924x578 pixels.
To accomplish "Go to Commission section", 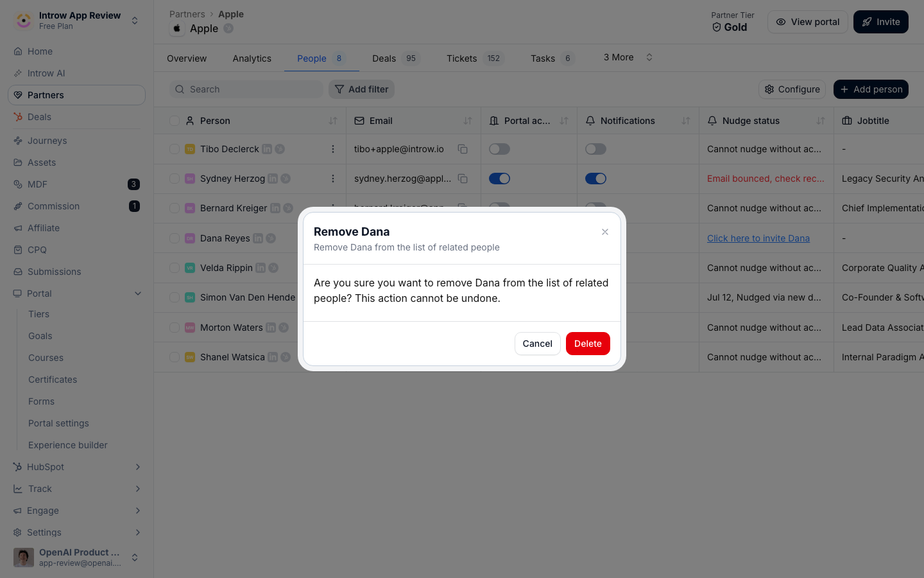I will coord(76,206).
